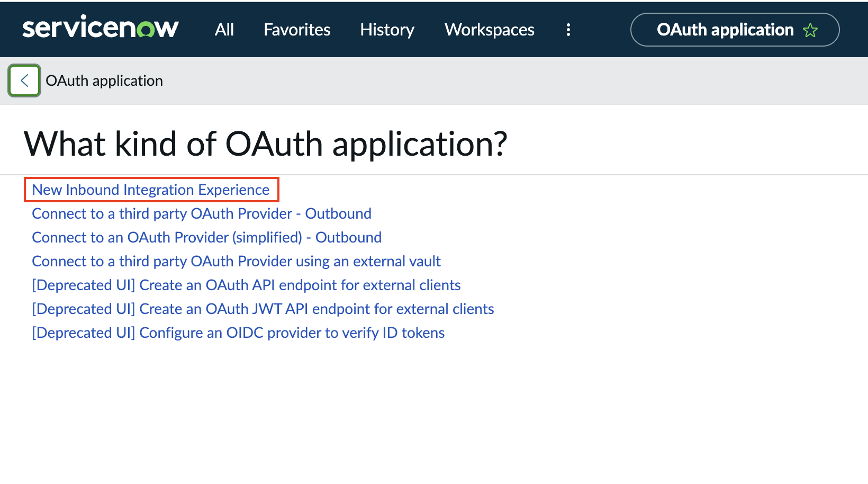
Task: Open deprecated Create an OAuth API endpoint link
Action: 246,285
